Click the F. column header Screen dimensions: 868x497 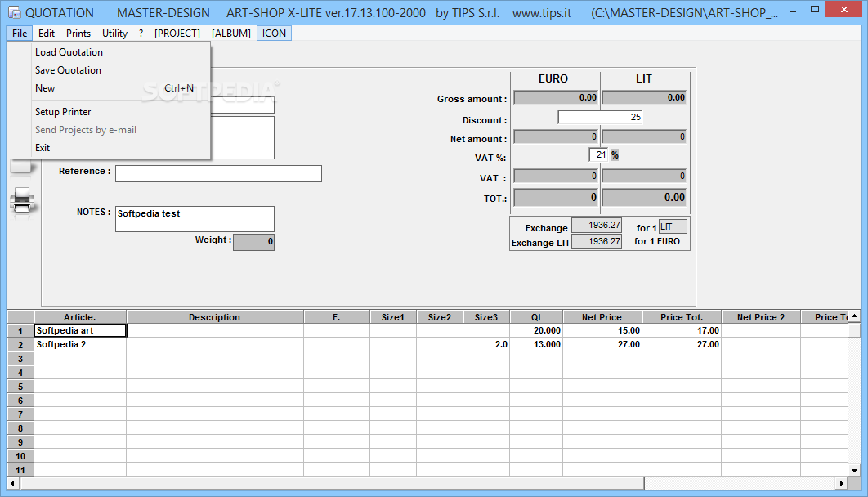337,317
